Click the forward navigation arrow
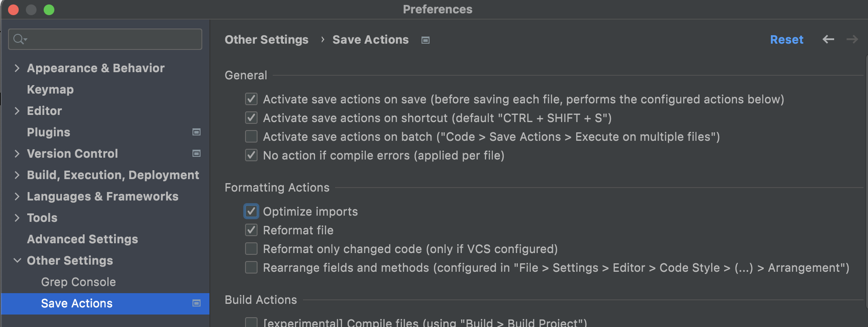868x327 pixels. 852,40
